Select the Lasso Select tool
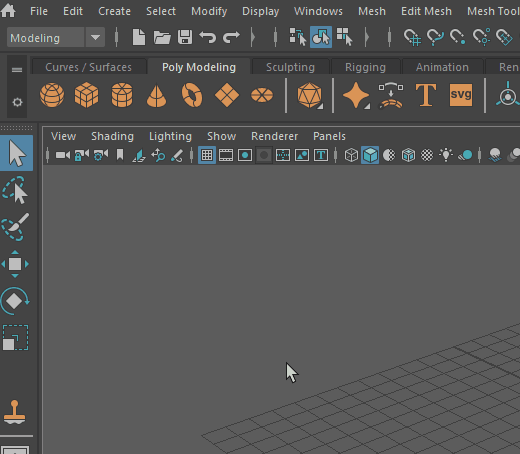 click(15, 190)
